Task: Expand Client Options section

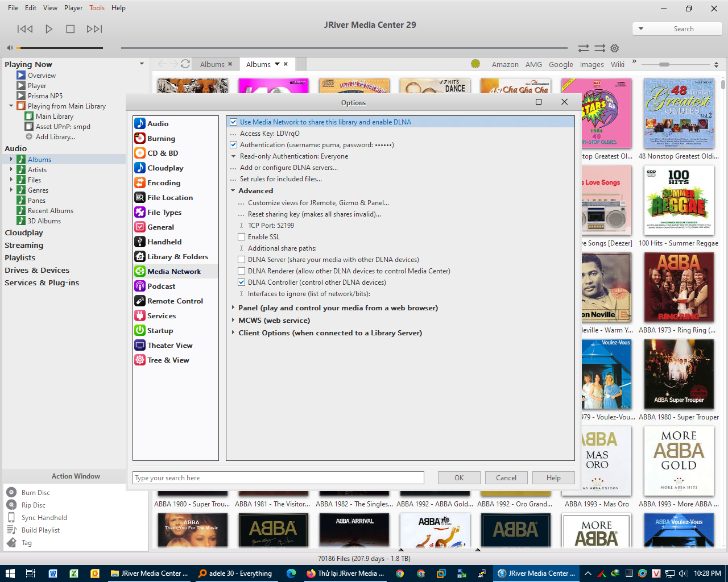Action: coord(233,333)
